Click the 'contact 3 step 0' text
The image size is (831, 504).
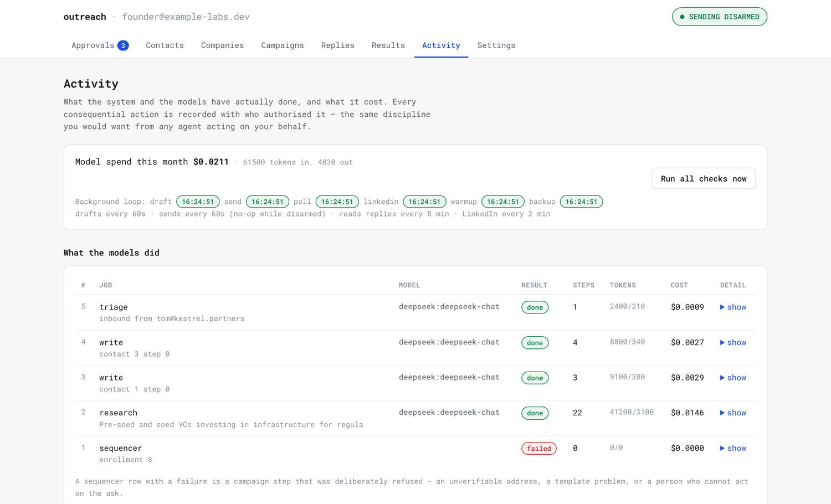pos(135,354)
